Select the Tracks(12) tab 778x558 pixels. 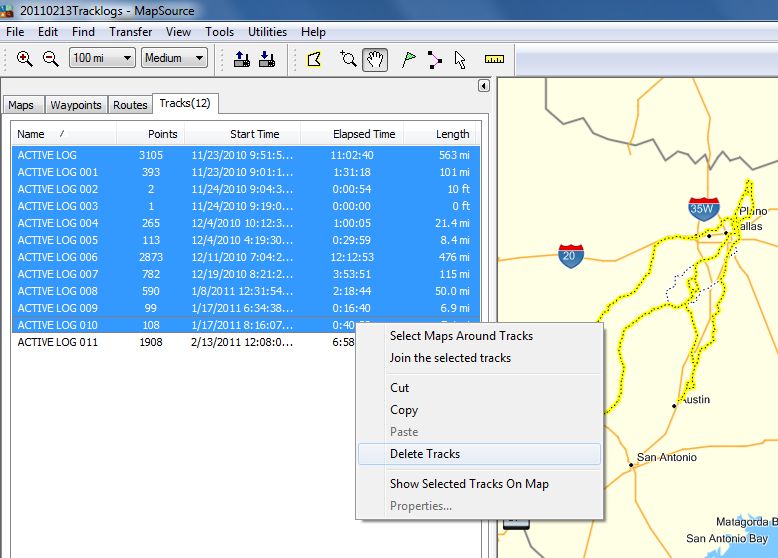(x=185, y=103)
